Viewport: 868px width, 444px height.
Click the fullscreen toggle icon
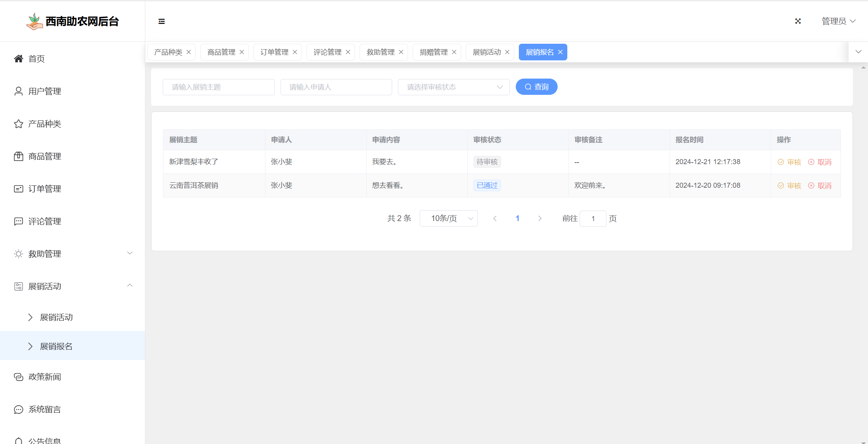pos(798,21)
